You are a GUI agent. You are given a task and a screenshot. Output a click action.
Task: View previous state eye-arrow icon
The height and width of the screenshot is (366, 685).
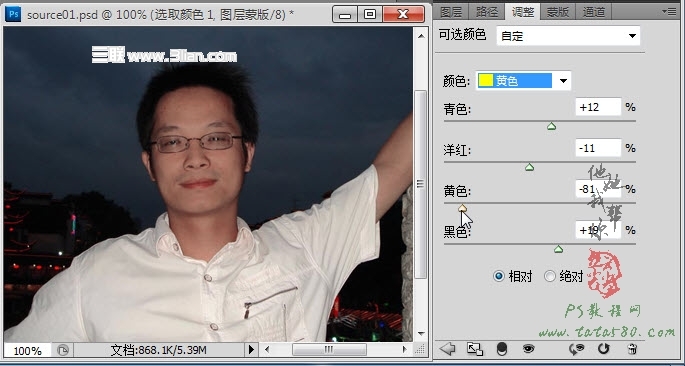pyautogui.click(x=577, y=349)
